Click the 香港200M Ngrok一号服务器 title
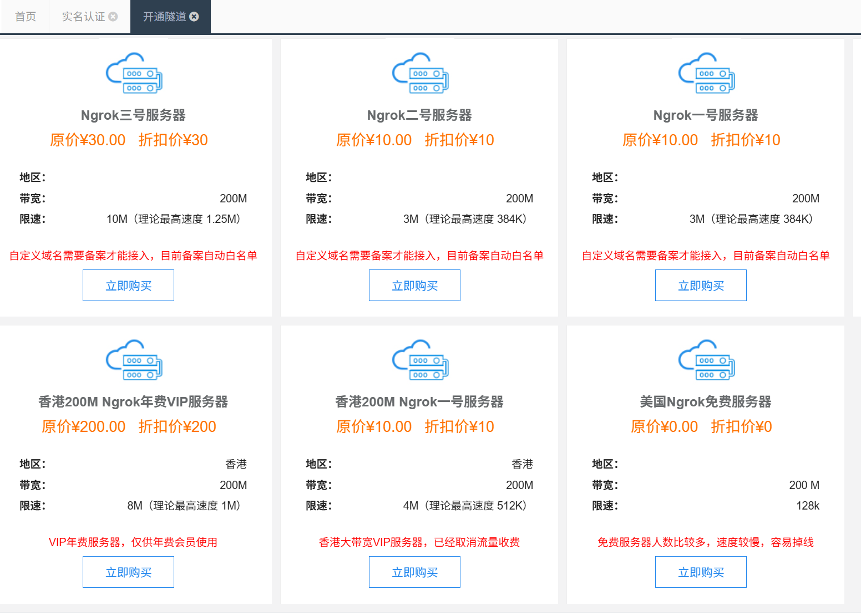Image resolution: width=861 pixels, height=616 pixels. pos(419,402)
